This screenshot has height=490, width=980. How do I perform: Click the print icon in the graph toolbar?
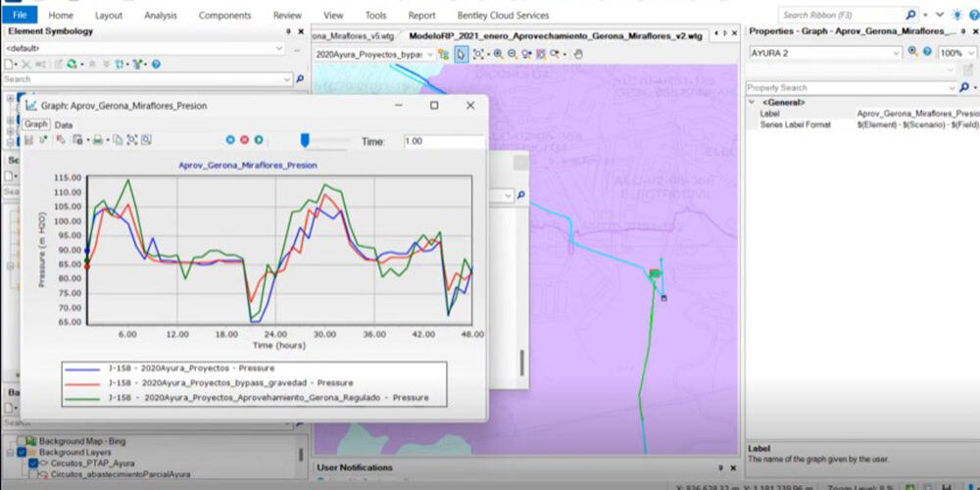(x=97, y=141)
